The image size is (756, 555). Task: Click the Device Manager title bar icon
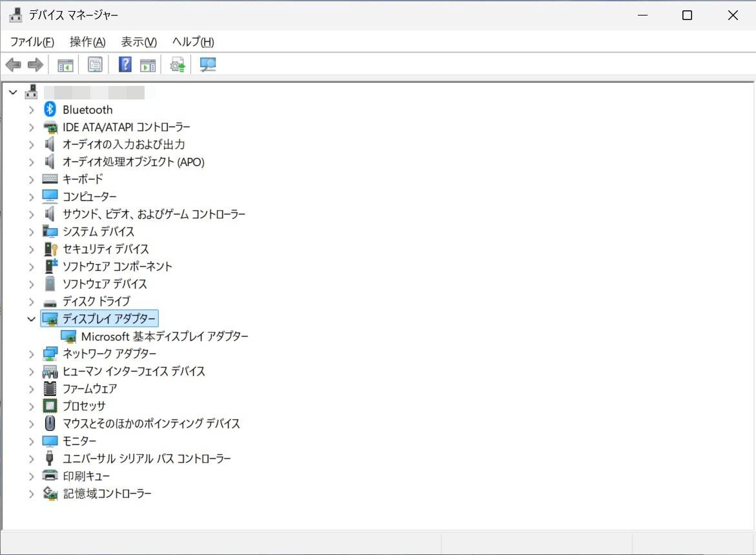[16, 15]
